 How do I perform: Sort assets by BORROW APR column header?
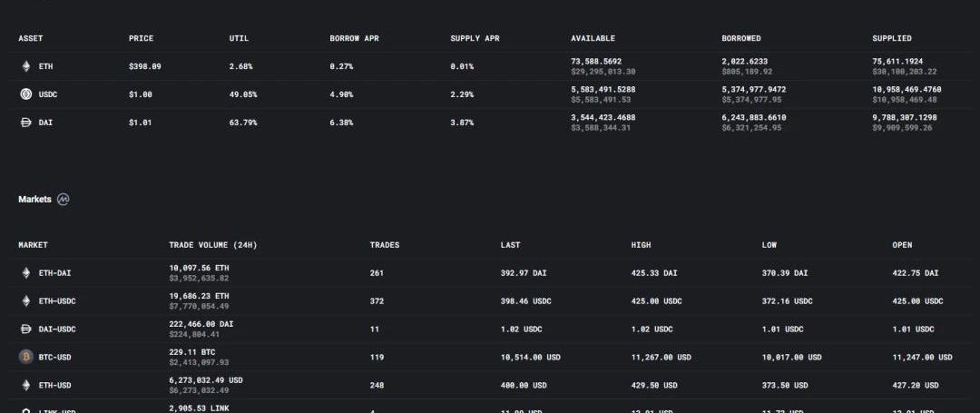(354, 38)
